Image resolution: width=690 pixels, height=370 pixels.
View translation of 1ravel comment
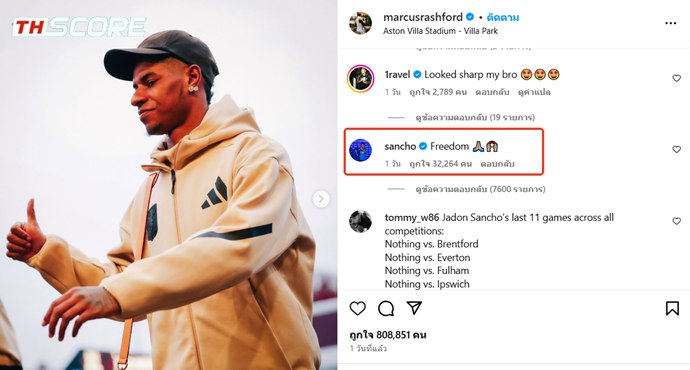(x=534, y=92)
